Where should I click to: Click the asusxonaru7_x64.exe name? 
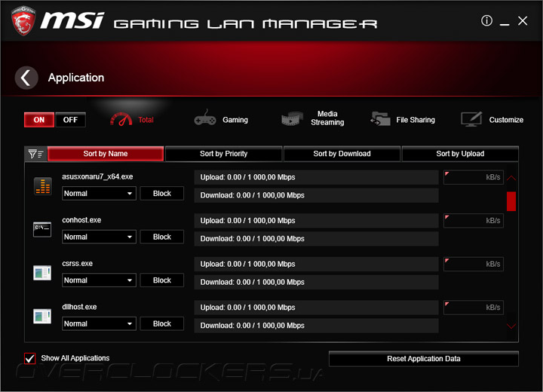97,176
